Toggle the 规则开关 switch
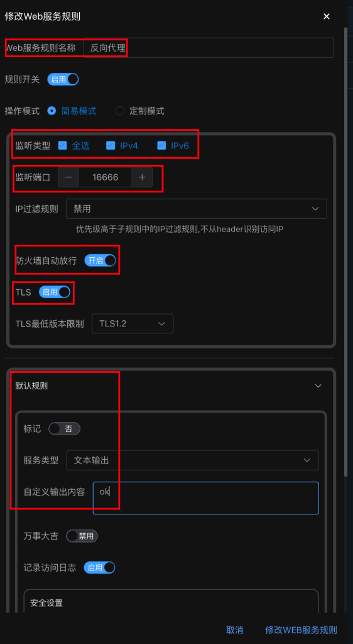The height and width of the screenshot is (644, 353). coord(63,79)
